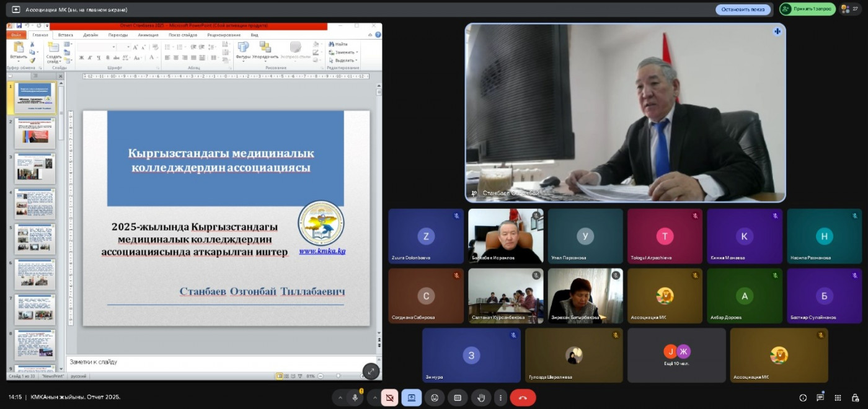Toggle closed captions button

click(x=458, y=398)
